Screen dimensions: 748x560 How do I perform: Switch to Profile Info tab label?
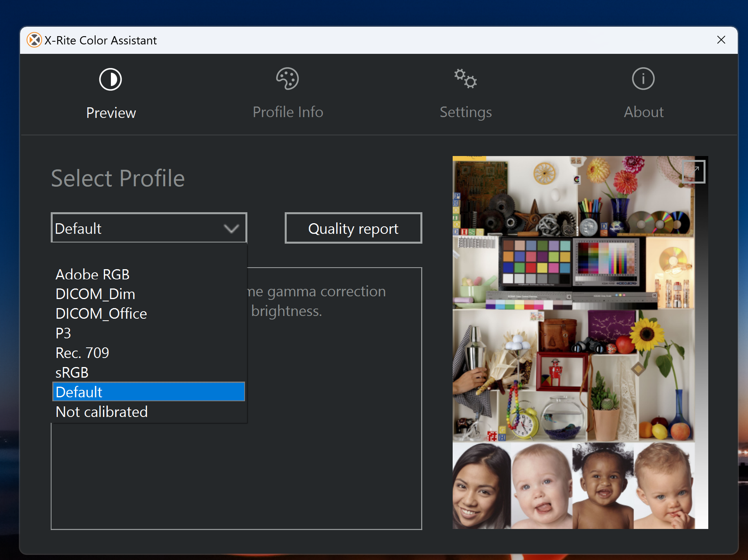tap(287, 112)
